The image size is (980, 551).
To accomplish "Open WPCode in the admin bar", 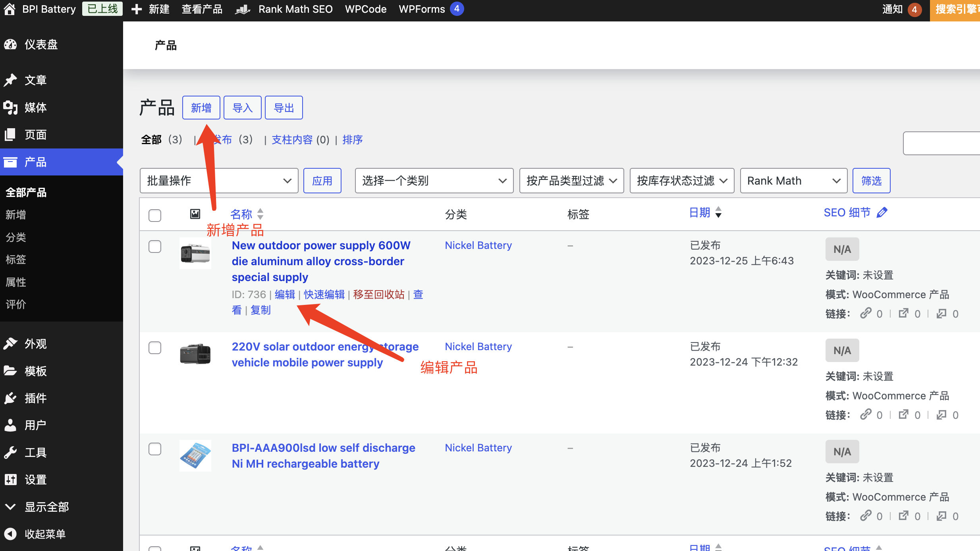I will (365, 9).
